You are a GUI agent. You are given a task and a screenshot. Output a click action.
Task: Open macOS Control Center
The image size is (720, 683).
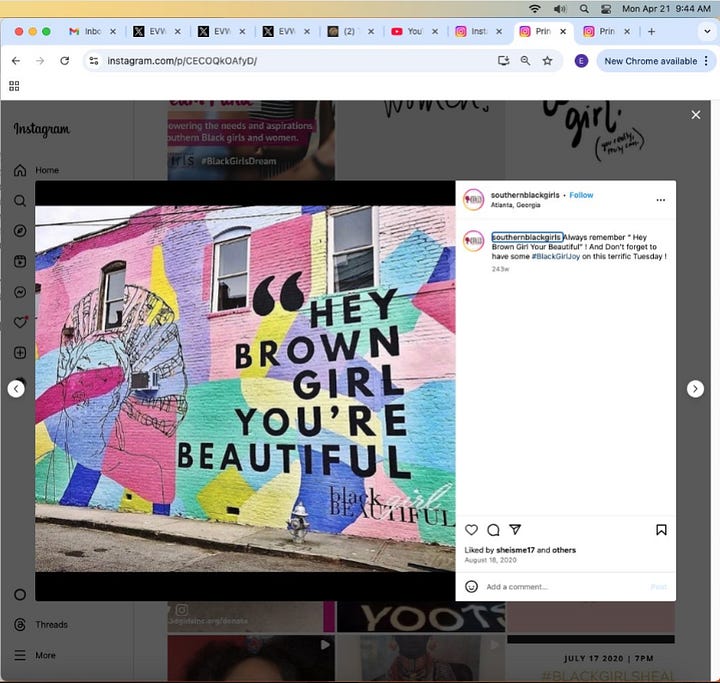[x=606, y=9]
